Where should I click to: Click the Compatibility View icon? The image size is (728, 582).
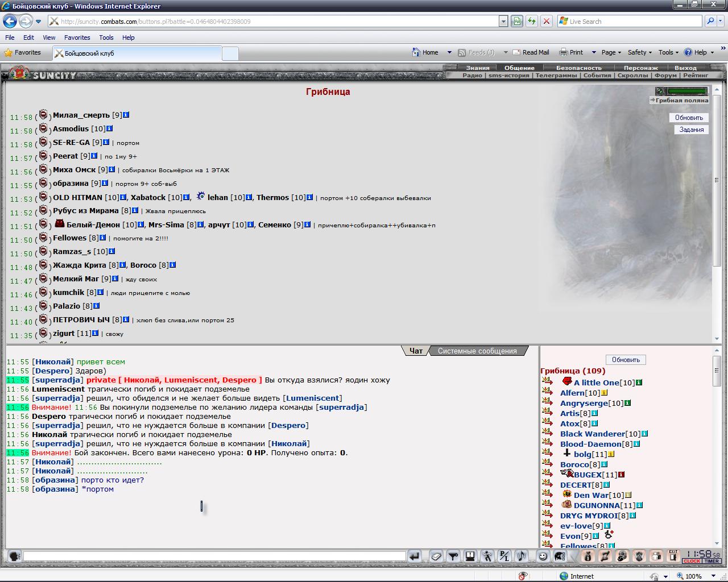click(x=516, y=21)
